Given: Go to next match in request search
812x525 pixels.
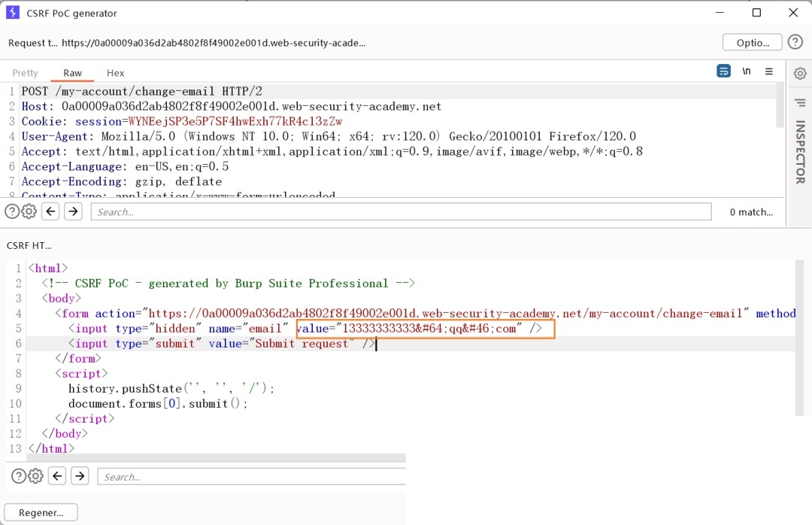Looking at the screenshot, I should click(x=73, y=211).
